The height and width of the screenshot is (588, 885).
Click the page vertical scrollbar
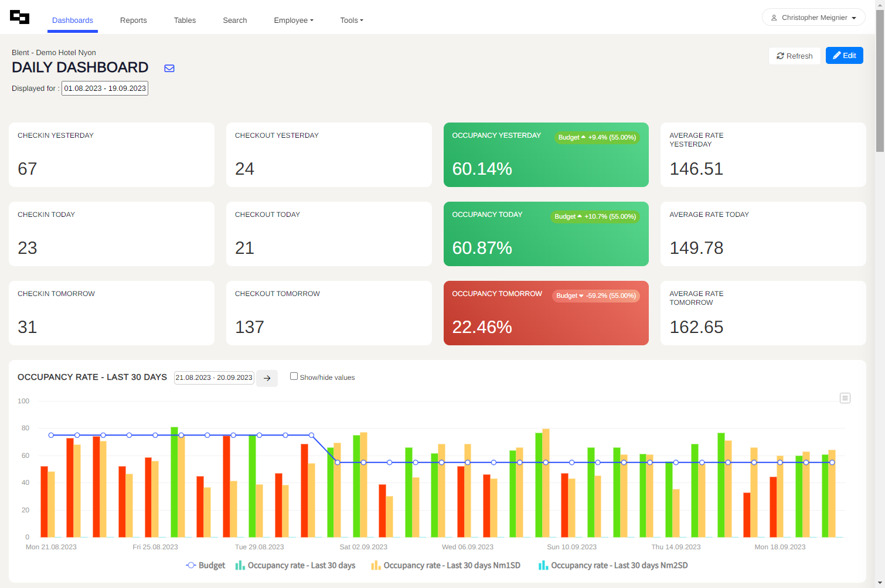pyautogui.click(x=880, y=82)
